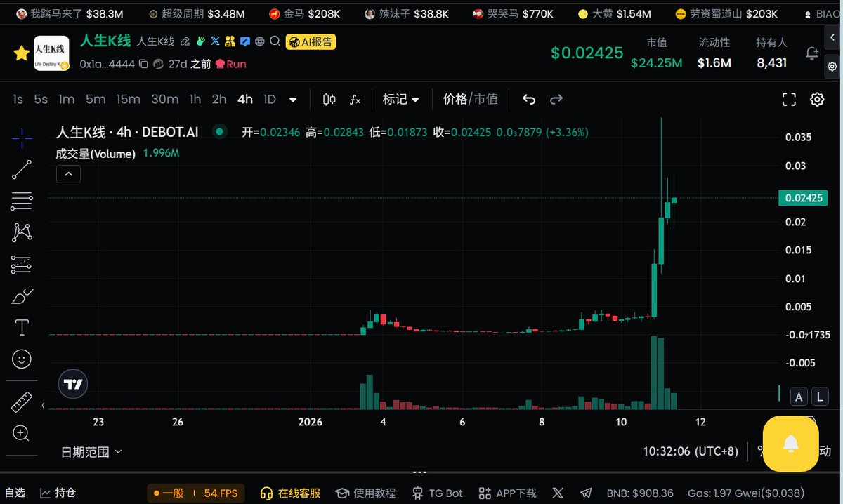Click the AI报告 button
The width and height of the screenshot is (843, 504).
click(311, 41)
